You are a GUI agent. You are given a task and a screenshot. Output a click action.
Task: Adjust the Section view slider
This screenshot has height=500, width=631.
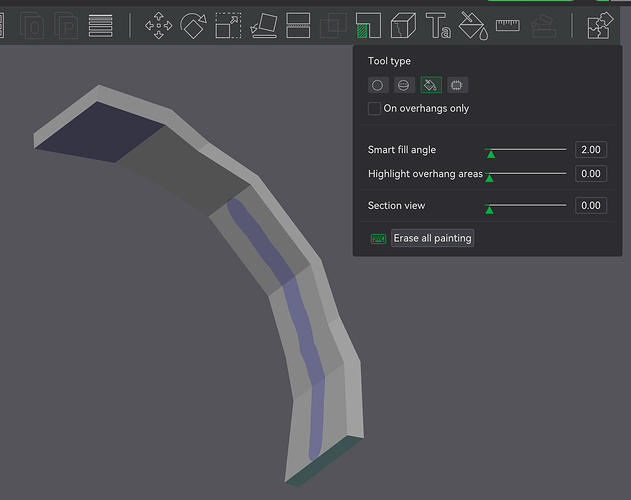point(526,206)
